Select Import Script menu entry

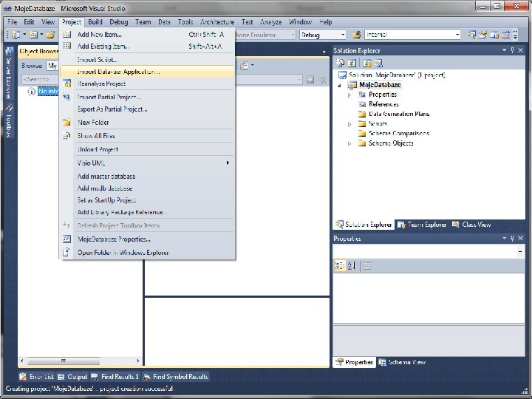[147, 59]
